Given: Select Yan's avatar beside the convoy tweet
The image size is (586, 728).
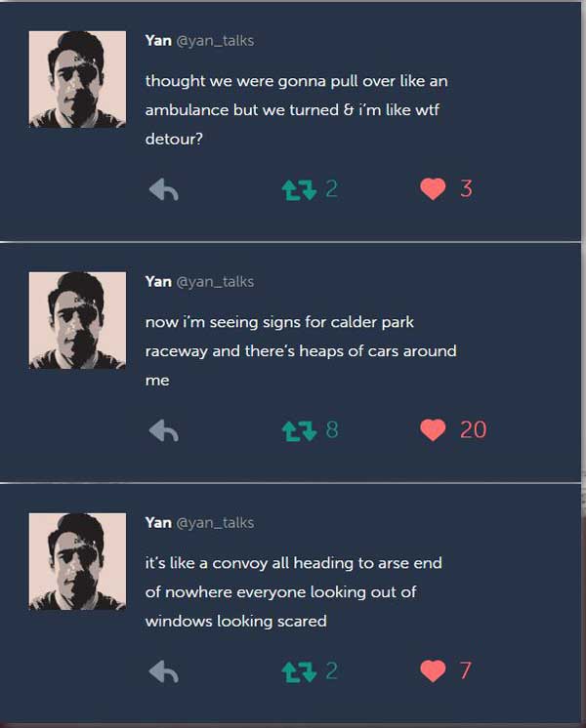Looking at the screenshot, I should [x=77, y=561].
